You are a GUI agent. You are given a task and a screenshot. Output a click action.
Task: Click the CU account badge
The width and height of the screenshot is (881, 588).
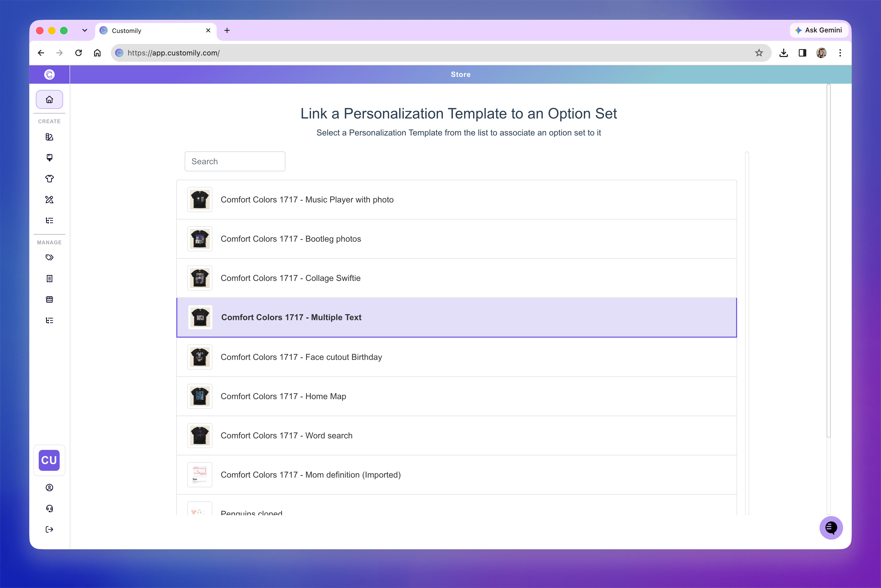click(49, 460)
